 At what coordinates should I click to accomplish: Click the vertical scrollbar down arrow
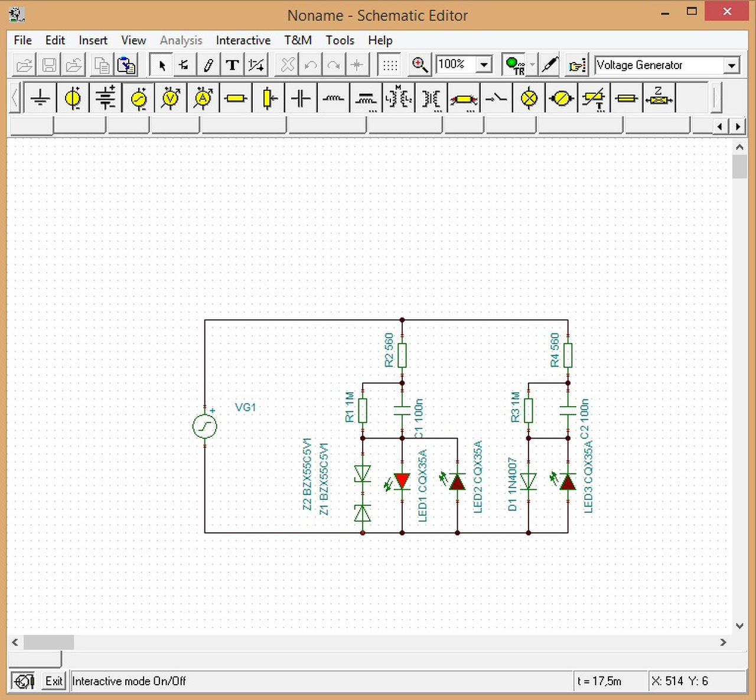pyautogui.click(x=739, y=626)
